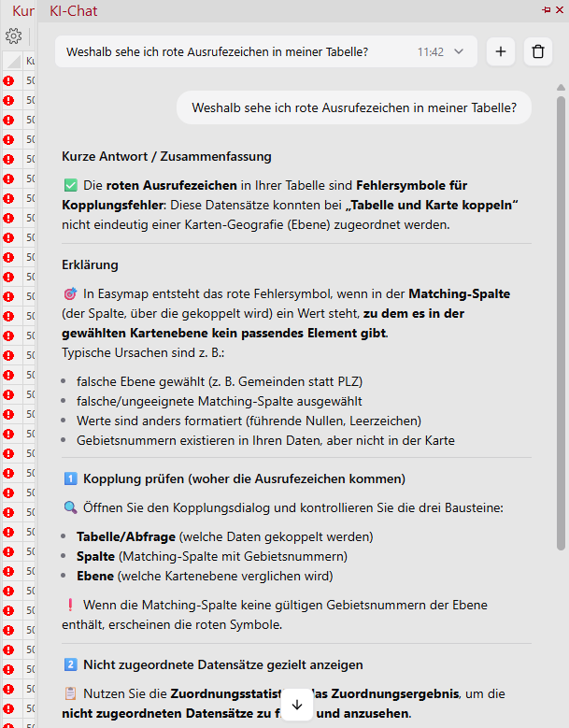569x728 pixels.
Task: Click the bullet Gebietsnummern existieren in Ihren Daten
Action: [265, 440]
